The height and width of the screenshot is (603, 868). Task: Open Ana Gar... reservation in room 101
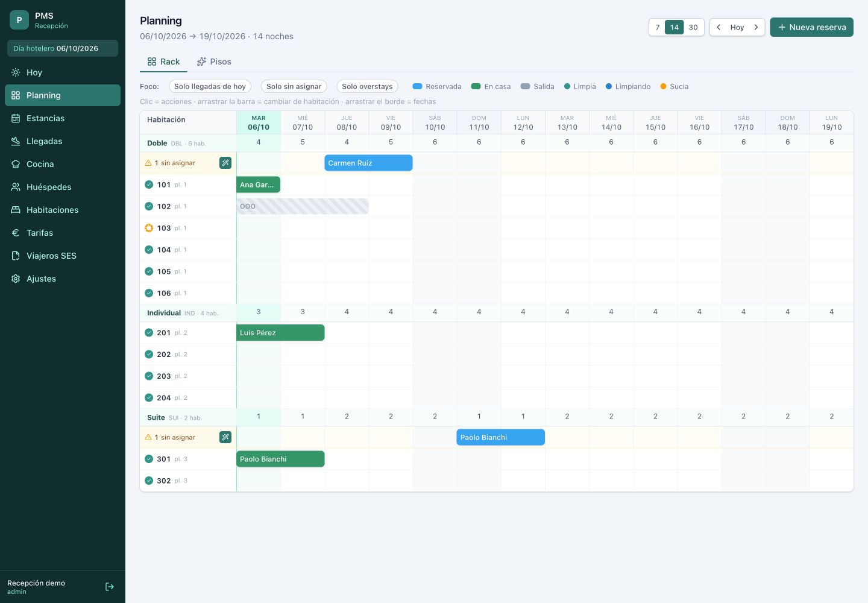(258, 185)
